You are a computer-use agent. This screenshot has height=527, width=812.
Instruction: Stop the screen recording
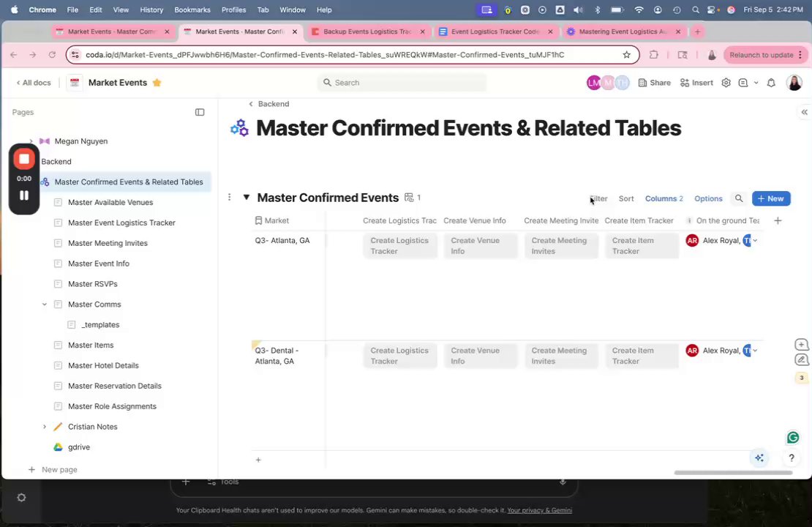coord(24,159)
